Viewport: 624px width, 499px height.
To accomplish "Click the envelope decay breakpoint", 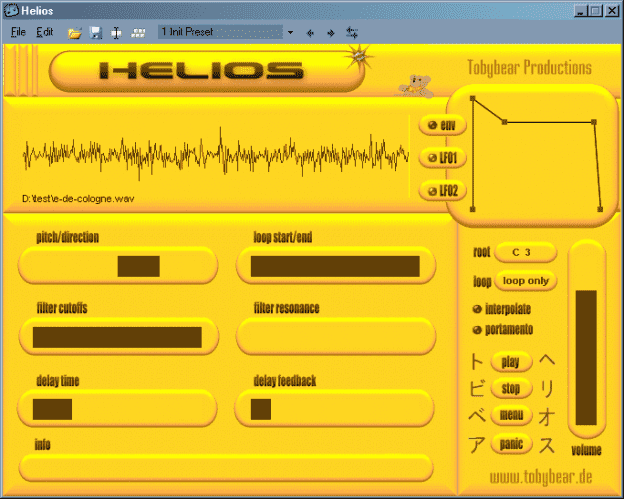I will coord(504,122).
